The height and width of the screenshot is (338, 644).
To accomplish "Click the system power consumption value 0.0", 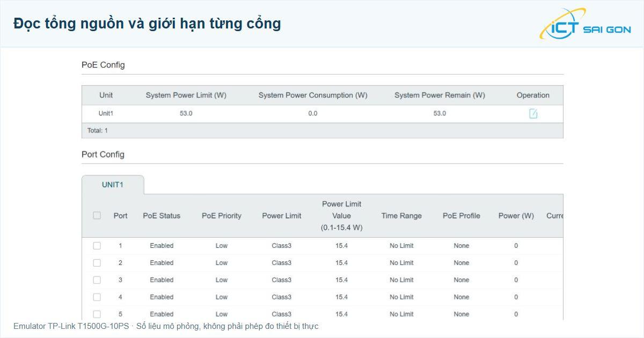I will pyautogui.click(x=313, y=114).
